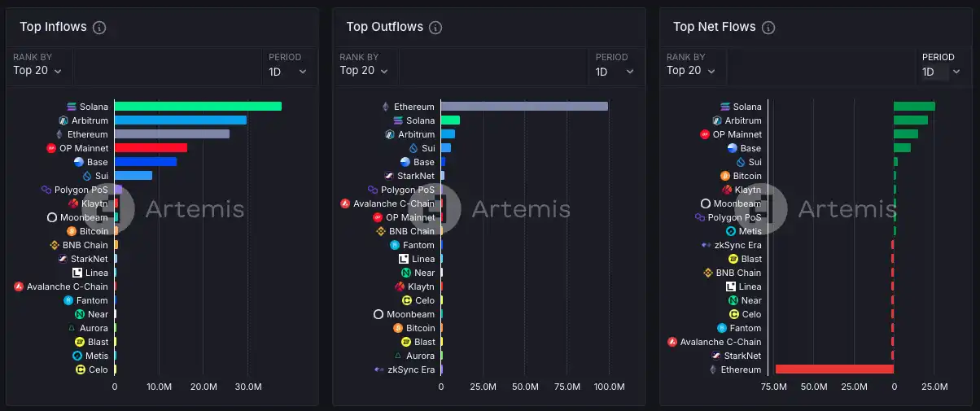Click the Polygon PoS label in Top Inflows
980x411 pixels.
(x=81, y=190)
